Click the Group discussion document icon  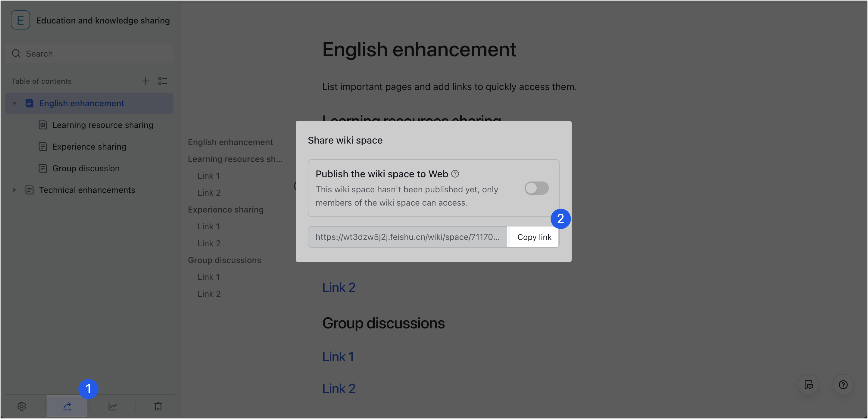[43, 168]
